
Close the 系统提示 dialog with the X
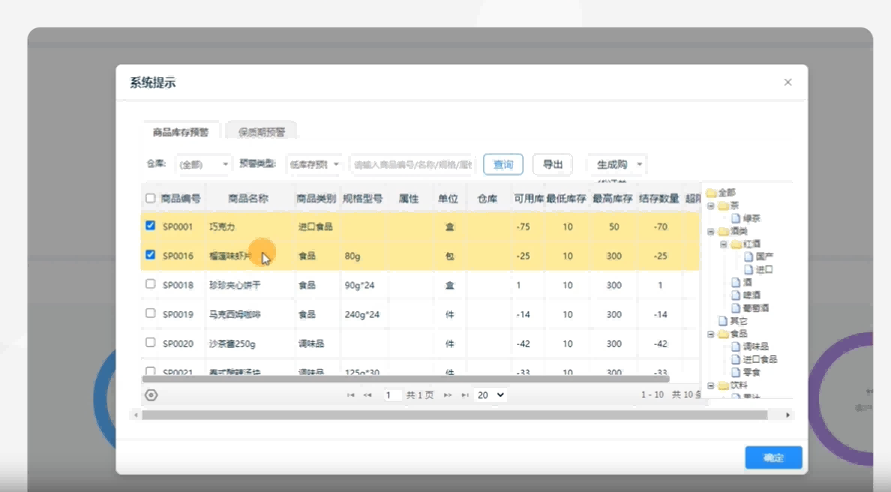[x=788, y=82]
